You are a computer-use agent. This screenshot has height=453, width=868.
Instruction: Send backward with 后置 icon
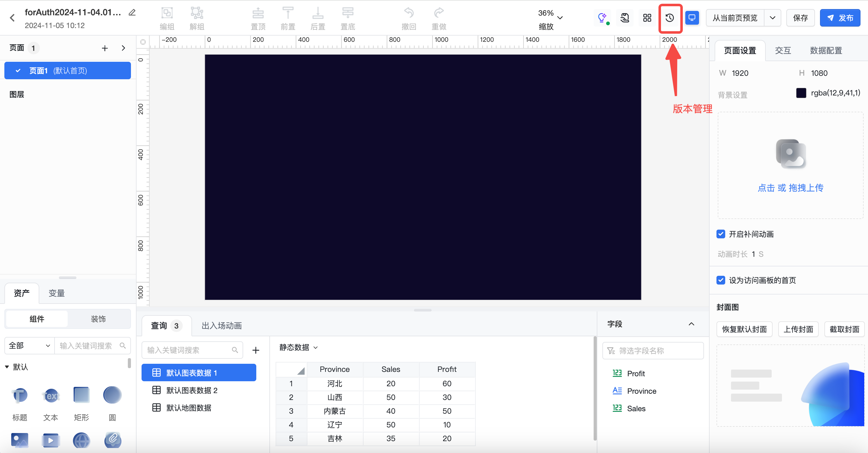coord(318,13)
